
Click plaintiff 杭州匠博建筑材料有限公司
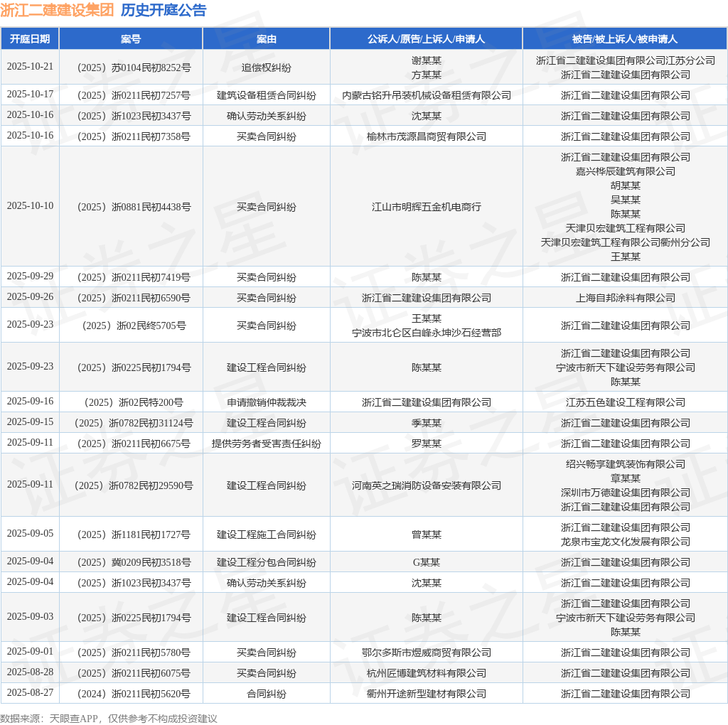tap(427, 674)
